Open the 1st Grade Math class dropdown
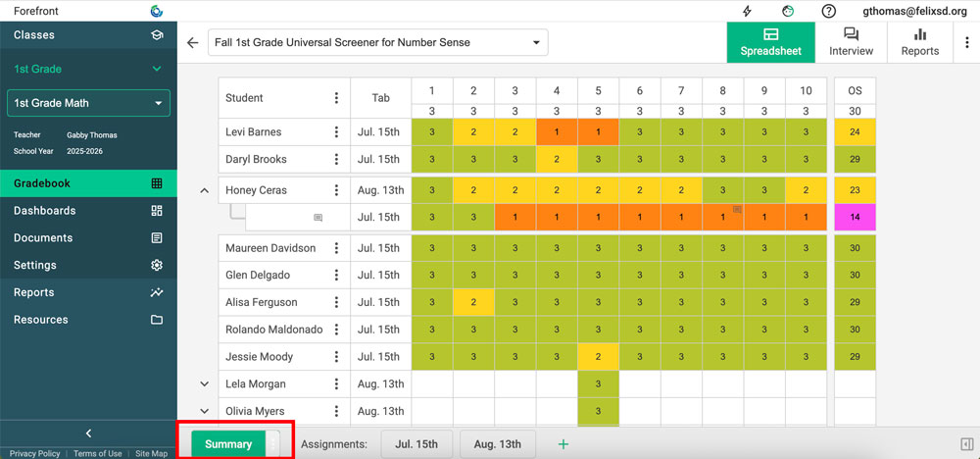This screenshot has width=980, height=459. coord(89,103)
